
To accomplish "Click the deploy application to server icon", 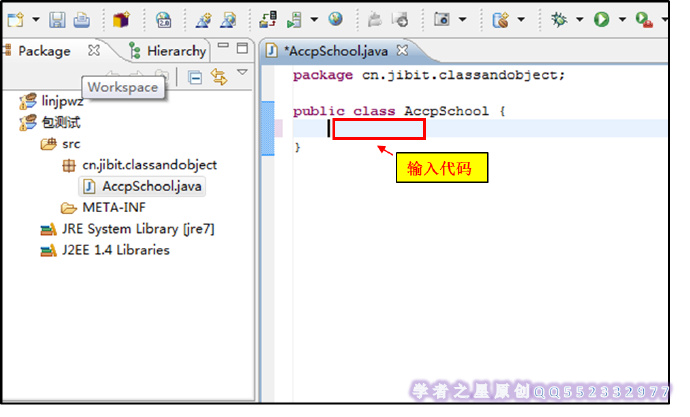I will click(268, 20).
